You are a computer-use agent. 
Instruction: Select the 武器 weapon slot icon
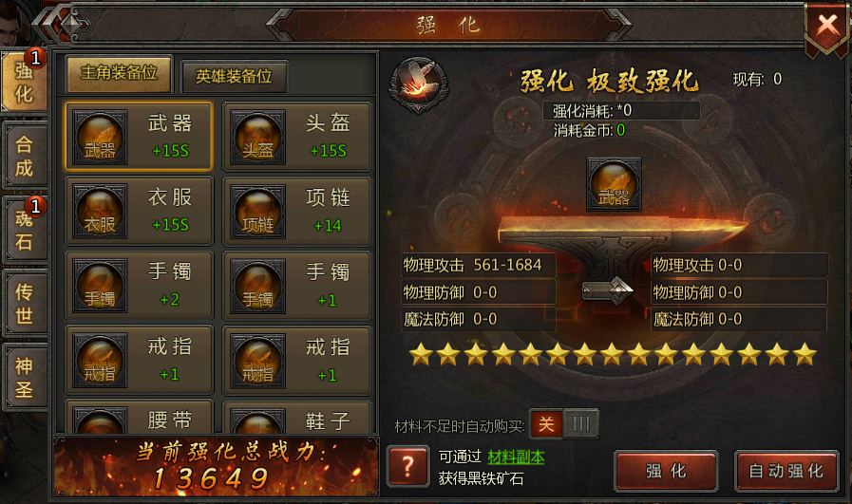(100, 137)
